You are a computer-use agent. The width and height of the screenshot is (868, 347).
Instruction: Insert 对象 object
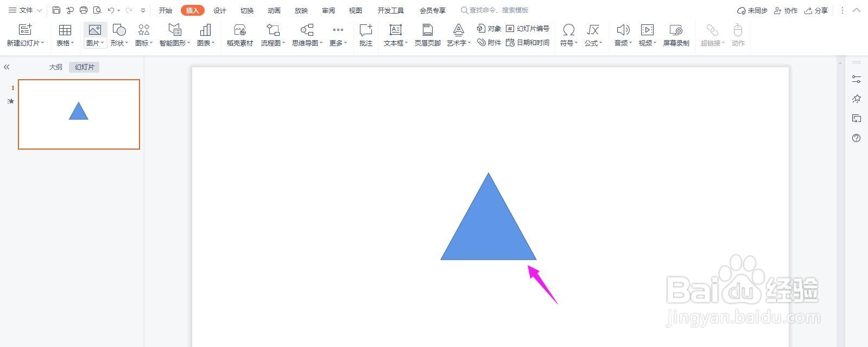[489, 28]
